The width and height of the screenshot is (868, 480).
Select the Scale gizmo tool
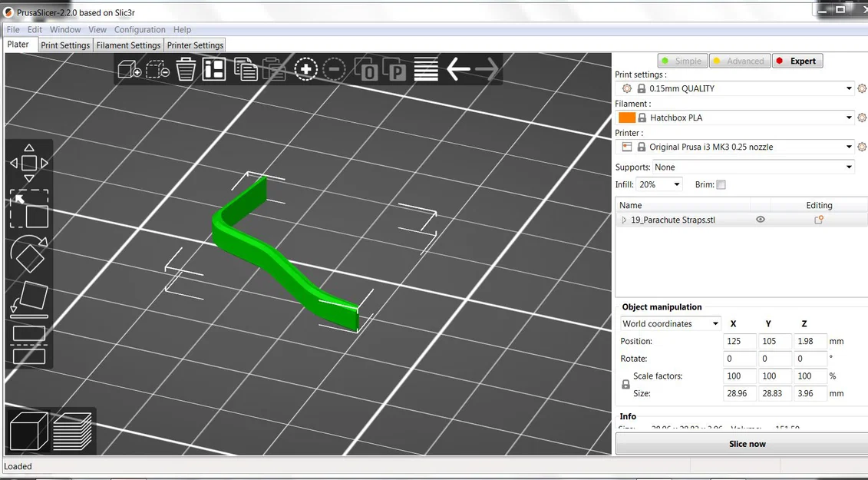(29, 209)
